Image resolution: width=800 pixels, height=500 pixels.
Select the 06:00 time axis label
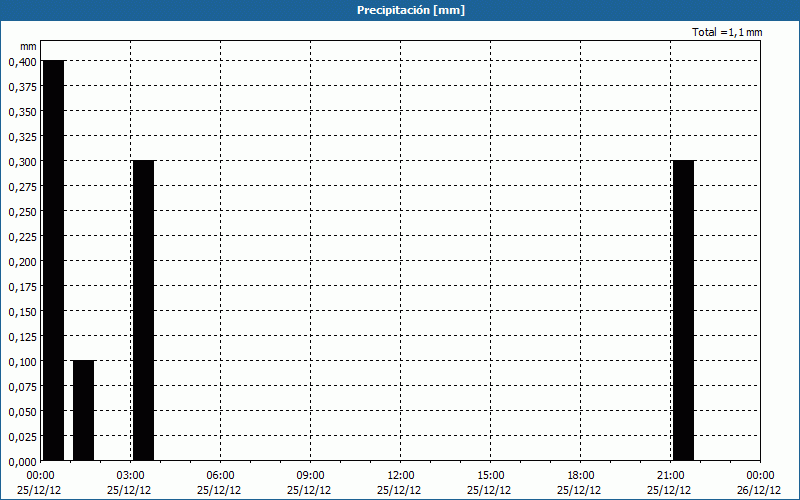[220, 476]
